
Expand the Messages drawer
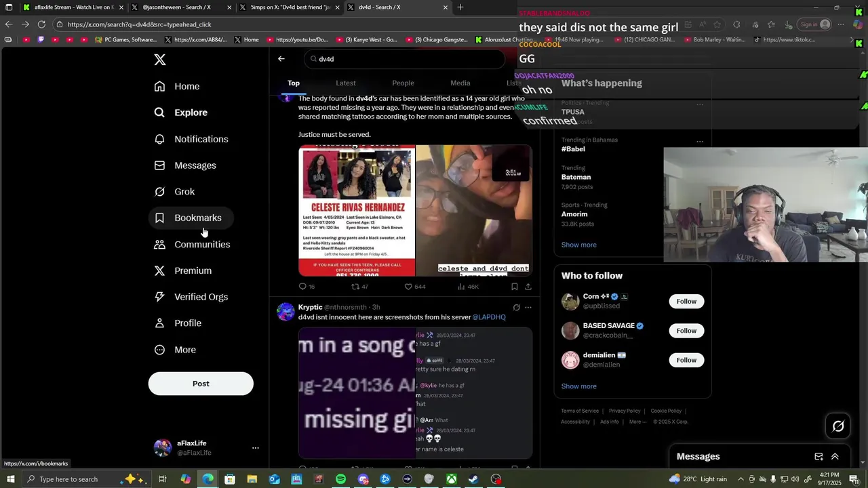835,457
